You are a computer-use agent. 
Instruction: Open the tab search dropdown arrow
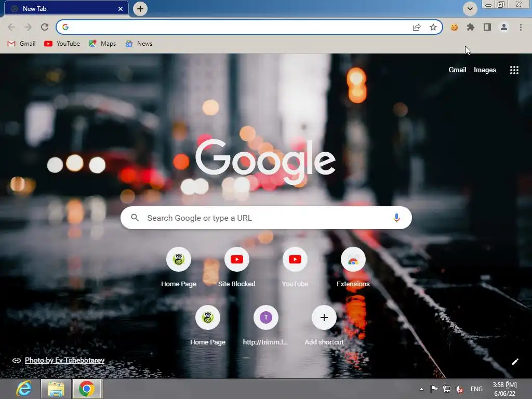(470, 9)
